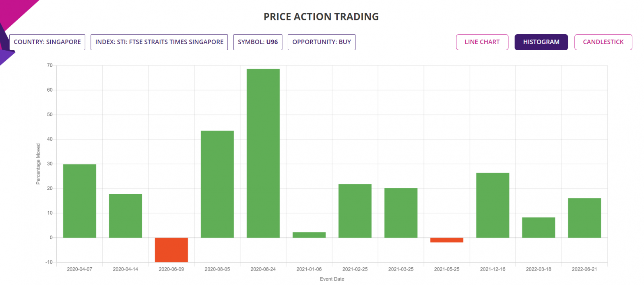This screenshot has height=285, width=644.
Task: Click the green bar for 2022-03-18
Action: click(539, 228)
